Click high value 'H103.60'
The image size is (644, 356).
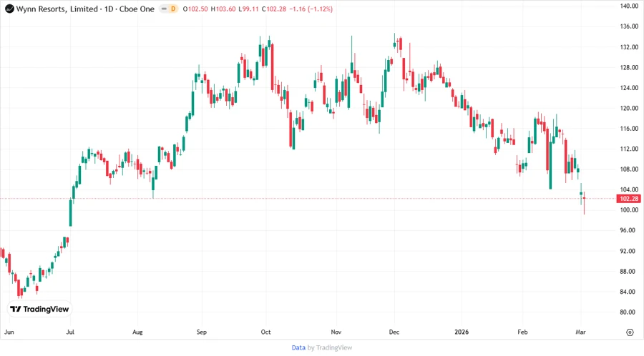coord(223,9)
